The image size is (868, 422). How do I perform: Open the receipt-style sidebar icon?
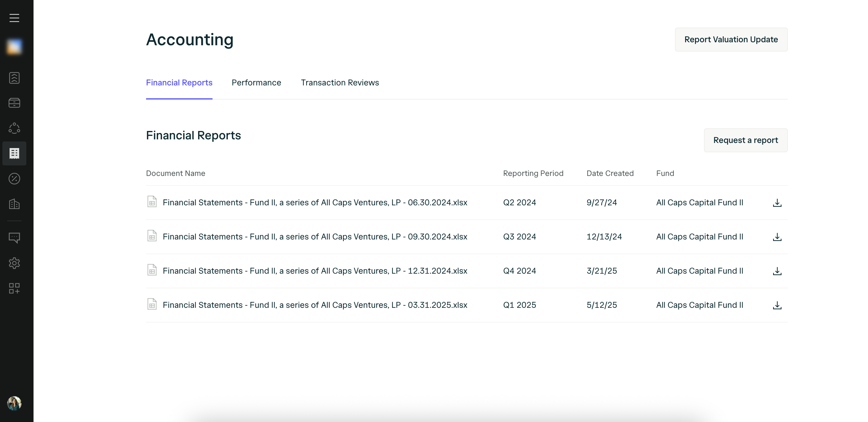(x=14, y=78)
